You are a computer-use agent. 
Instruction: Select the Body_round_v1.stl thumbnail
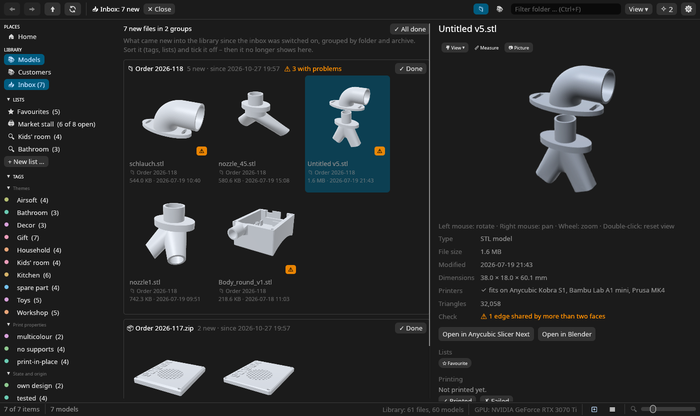coord(261,232)
